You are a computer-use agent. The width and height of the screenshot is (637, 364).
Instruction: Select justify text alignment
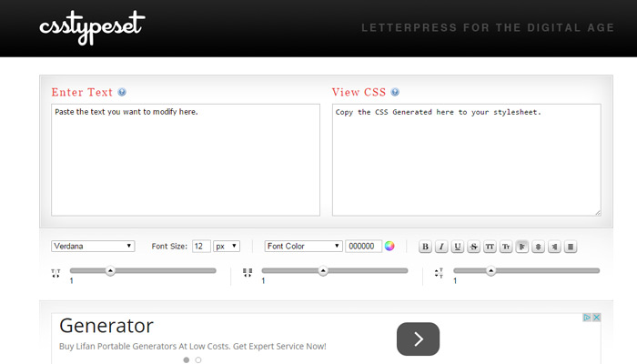coord(571,247)
